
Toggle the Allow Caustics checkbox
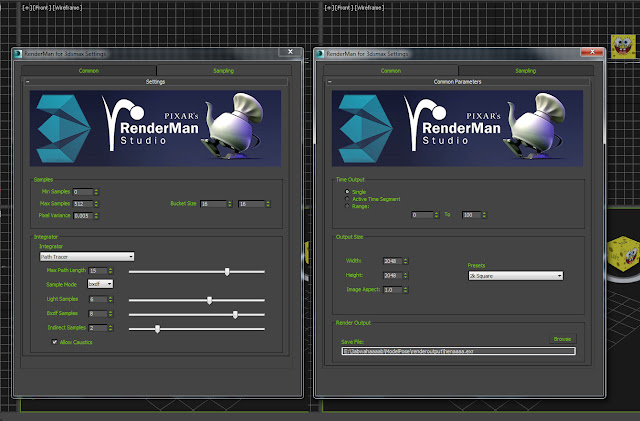(54, 342)
